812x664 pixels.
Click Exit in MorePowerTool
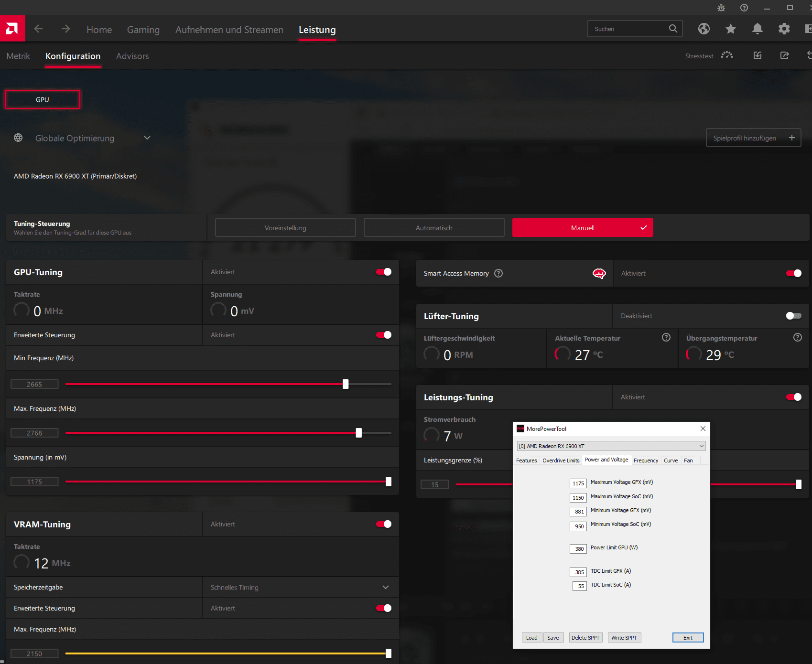688,638
